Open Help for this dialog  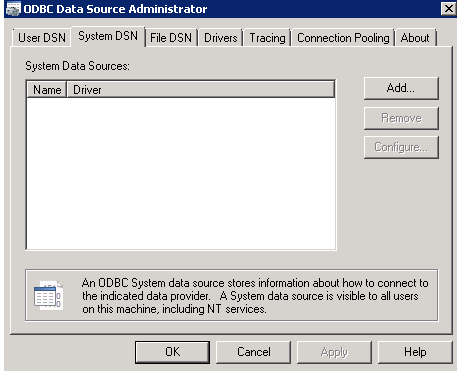[415, 352]
